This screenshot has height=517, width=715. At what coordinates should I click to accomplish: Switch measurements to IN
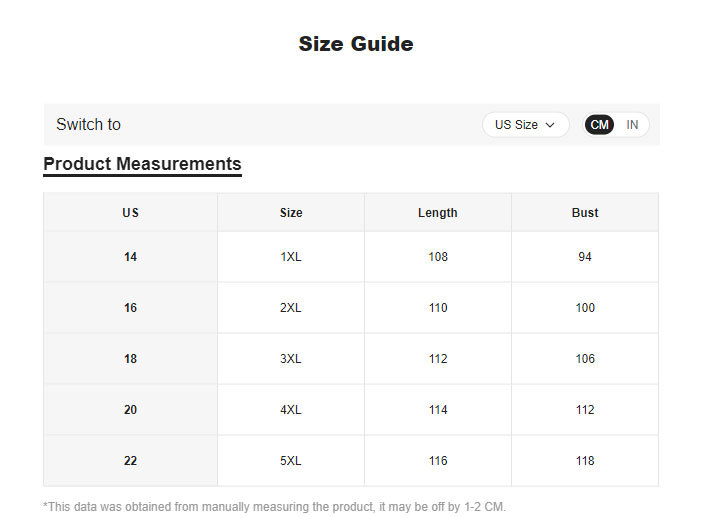click(632, 125)
